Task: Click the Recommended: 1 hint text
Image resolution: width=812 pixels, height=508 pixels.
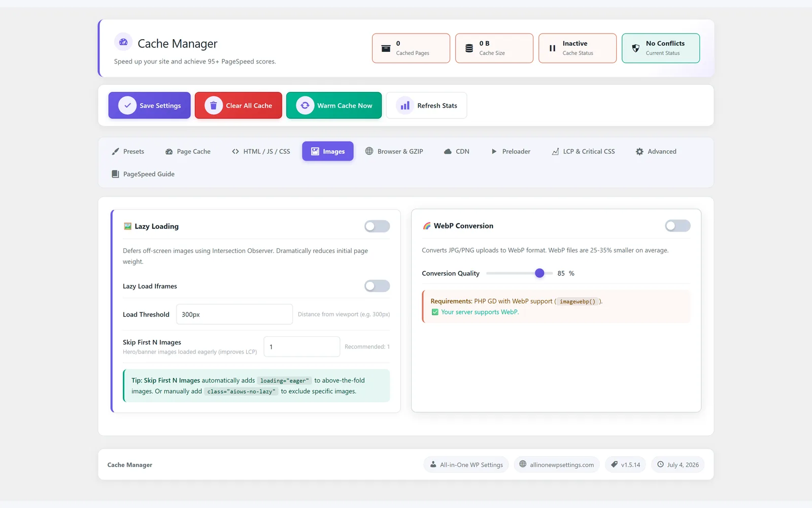Action: point(367,346)
